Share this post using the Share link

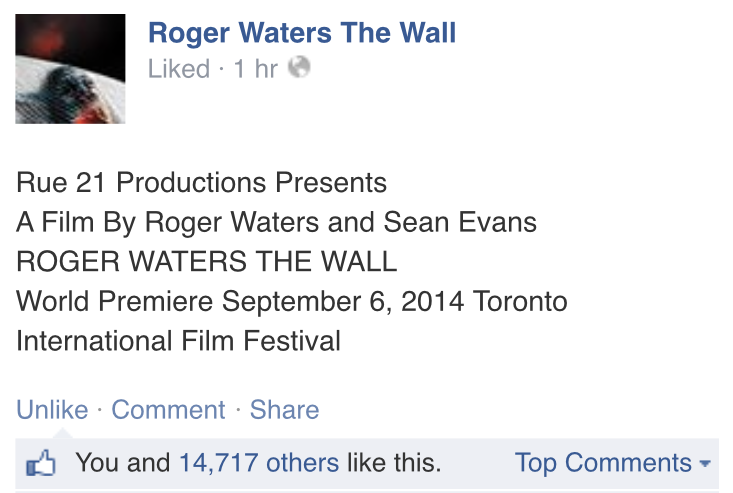(285, 410)
